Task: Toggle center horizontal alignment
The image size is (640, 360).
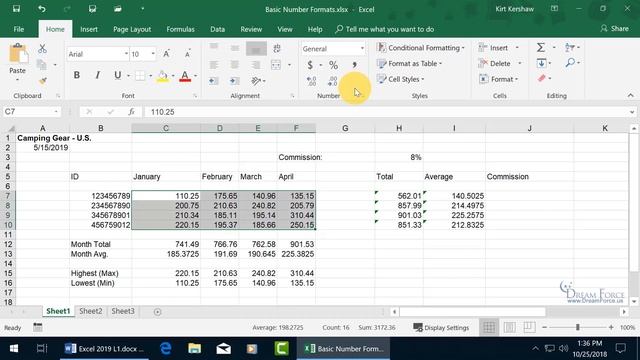Action: 235,65
